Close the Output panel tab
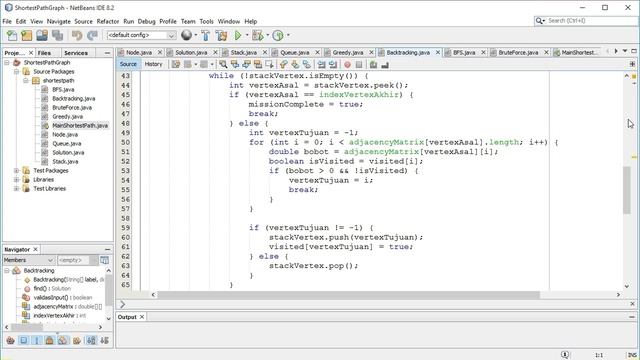The image size is (640, 360). (142, 317)
